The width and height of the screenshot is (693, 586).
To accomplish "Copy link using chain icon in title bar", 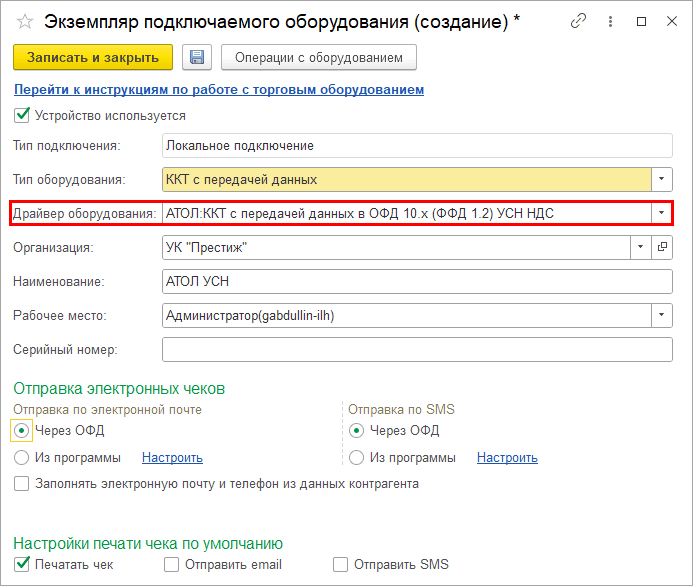I will coord(577,21).
